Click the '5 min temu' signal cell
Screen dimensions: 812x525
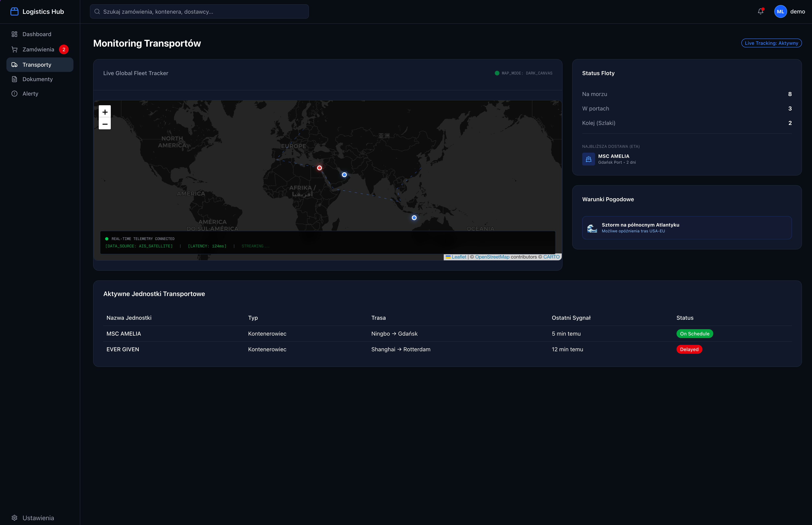(x=566, y=334)
